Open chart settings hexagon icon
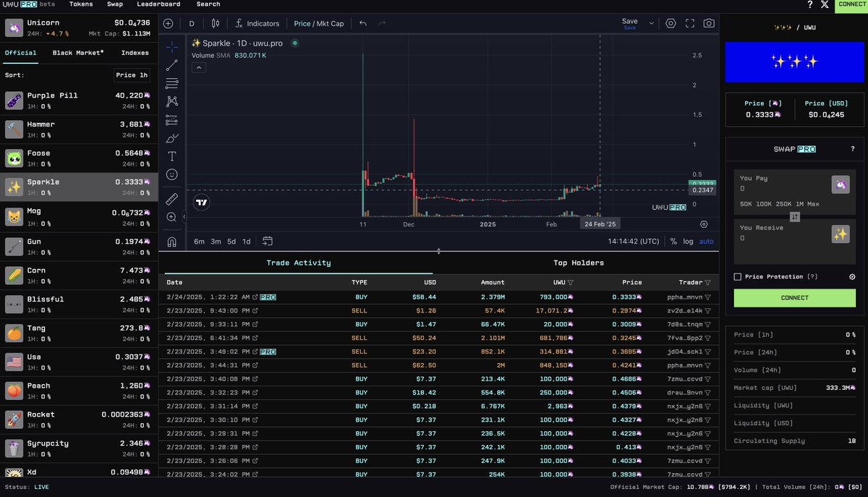This screenshot has width=868, height=497. tap(671, 23)
